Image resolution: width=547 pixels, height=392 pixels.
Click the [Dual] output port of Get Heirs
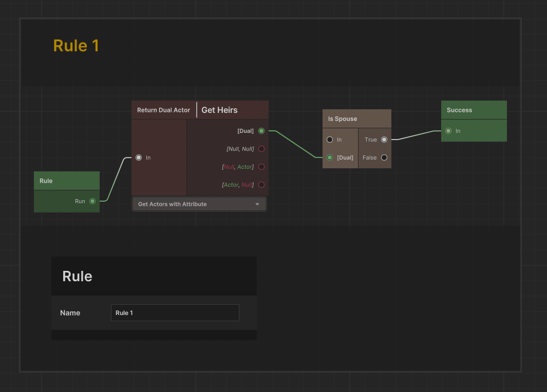(x=261, y=131)
